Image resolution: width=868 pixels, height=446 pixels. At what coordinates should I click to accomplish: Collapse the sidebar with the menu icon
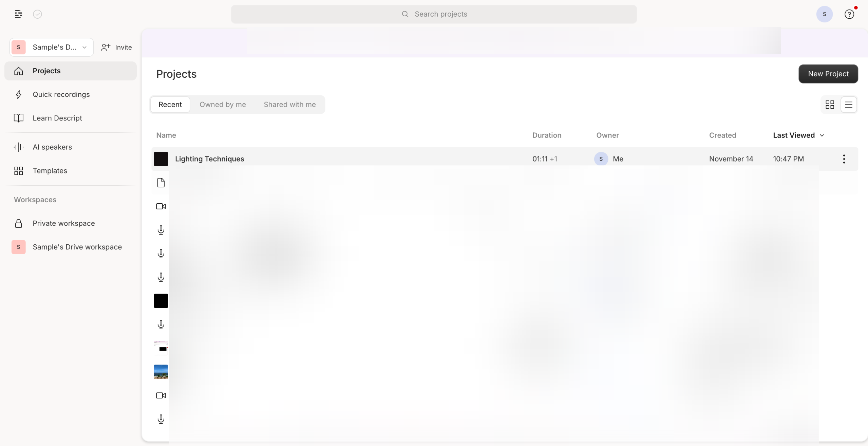pos(18,14)
